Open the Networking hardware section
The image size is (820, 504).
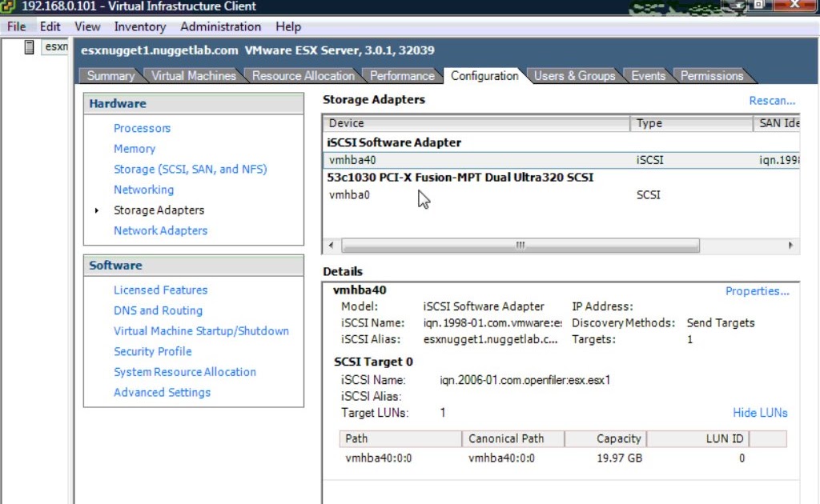tap(143, 190)
